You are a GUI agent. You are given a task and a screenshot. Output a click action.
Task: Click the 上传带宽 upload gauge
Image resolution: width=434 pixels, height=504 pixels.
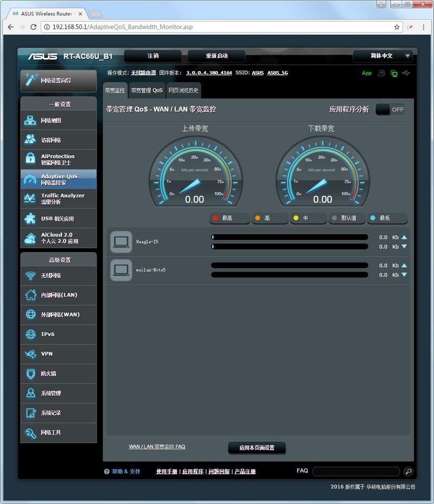click(195, 172)
